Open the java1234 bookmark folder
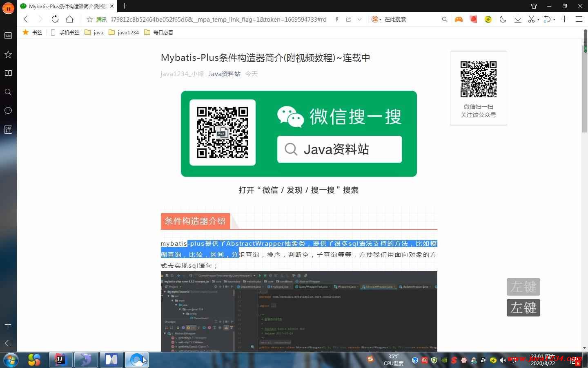This screenshot has height=368, width=588. tap(124, 32)
